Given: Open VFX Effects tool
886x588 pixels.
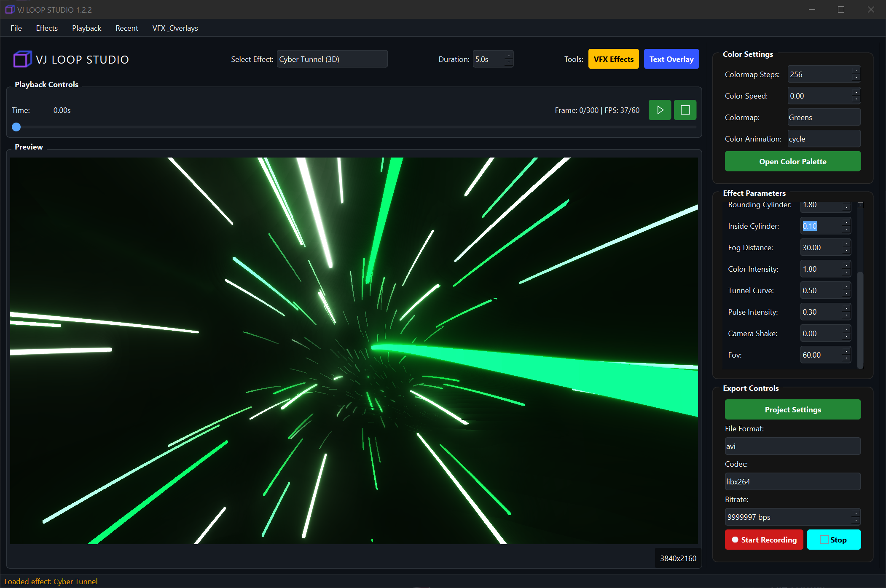Looking at the screenshot, I should point(613,59).
